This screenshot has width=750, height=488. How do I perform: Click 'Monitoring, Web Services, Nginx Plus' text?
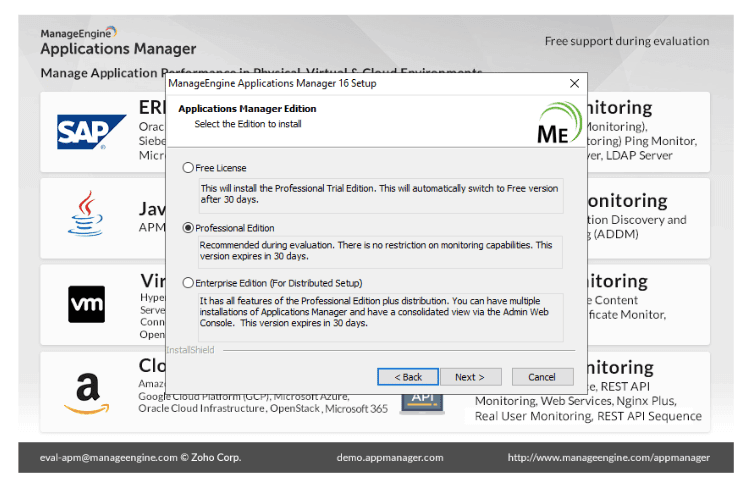click(x=575, y=401)
